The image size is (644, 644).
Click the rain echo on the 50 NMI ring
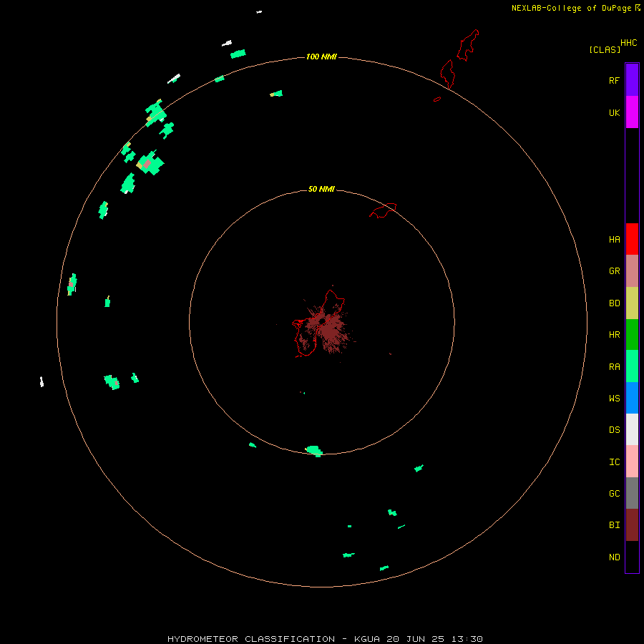[315, 451]
